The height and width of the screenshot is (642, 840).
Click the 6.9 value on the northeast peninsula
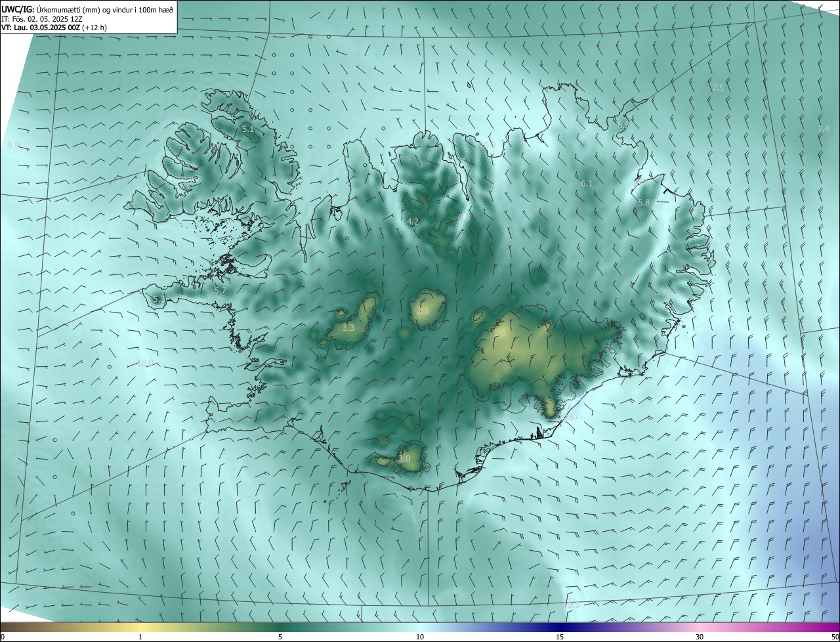click(623, 125)
